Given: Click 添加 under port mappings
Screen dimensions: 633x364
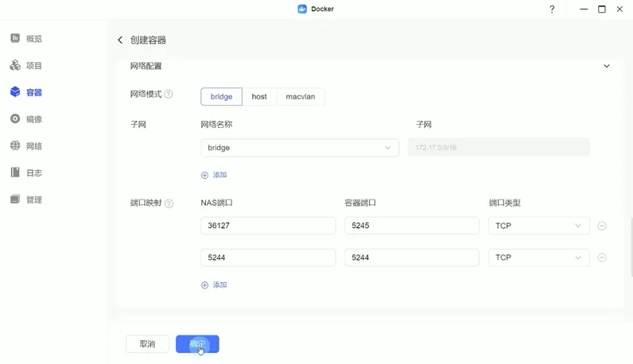Looking at the screenshot, I should pyautogui.click(x=215, y=285).
